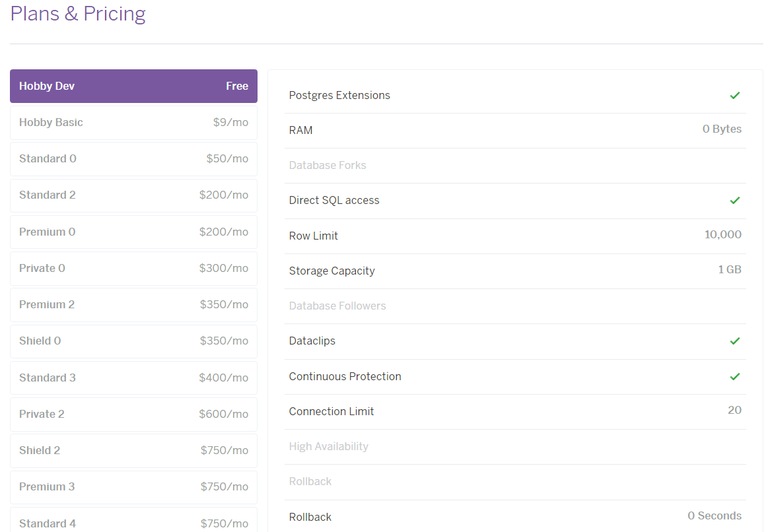
Task: Select the Private 0 $300/mo plan
Action: (x=133, y=268)
